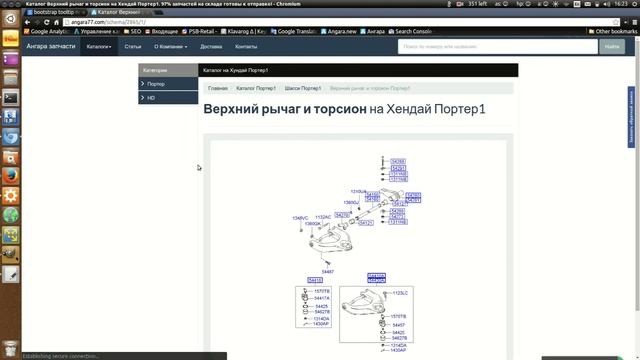Open the Trash icon in dock
This screenshot has width=640, height=360.
pyautogui.click(x=11, y=348)
